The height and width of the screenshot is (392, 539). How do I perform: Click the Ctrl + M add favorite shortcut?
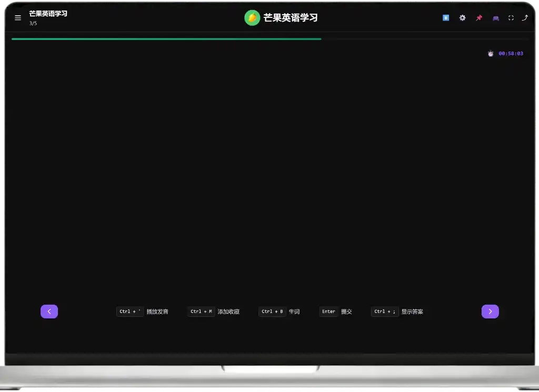(x=201, y=311)
